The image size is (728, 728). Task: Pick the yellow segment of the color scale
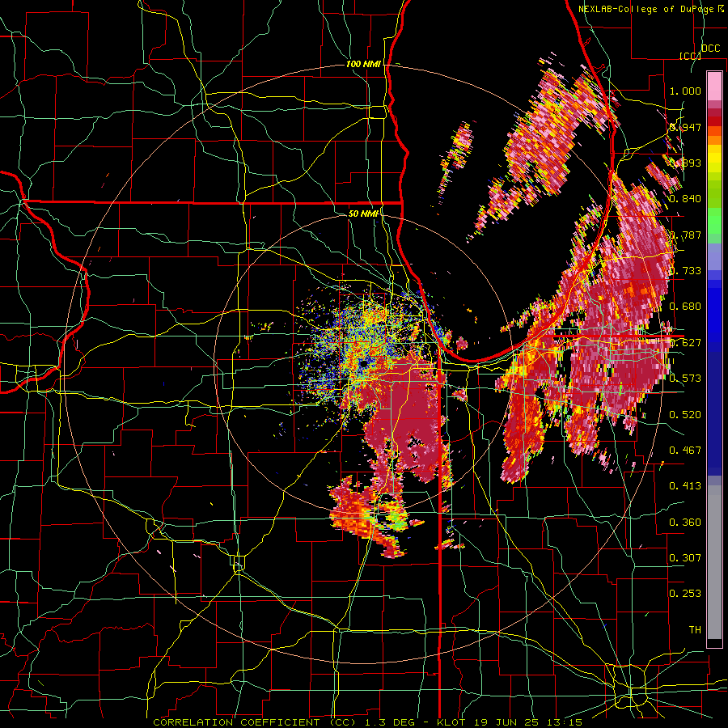tap(714, 159)
